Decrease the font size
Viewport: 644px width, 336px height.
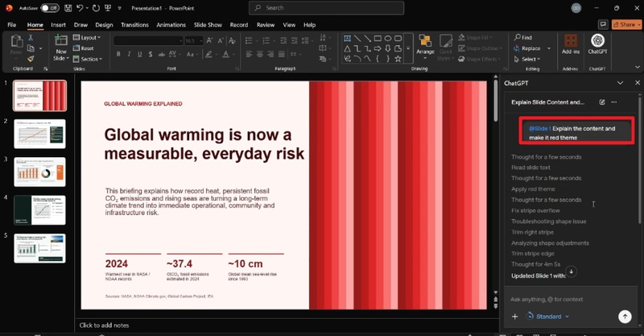click(x=221, y=41)
